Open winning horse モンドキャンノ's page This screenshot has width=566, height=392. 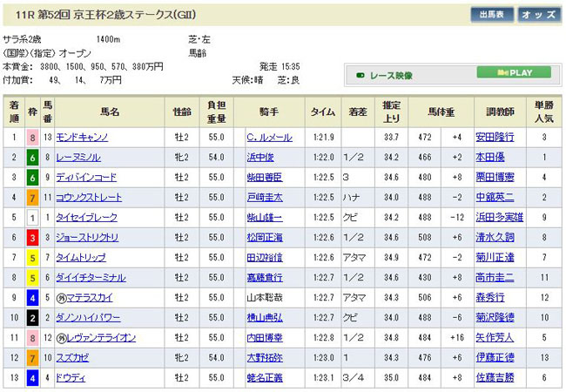coord(83,138)
